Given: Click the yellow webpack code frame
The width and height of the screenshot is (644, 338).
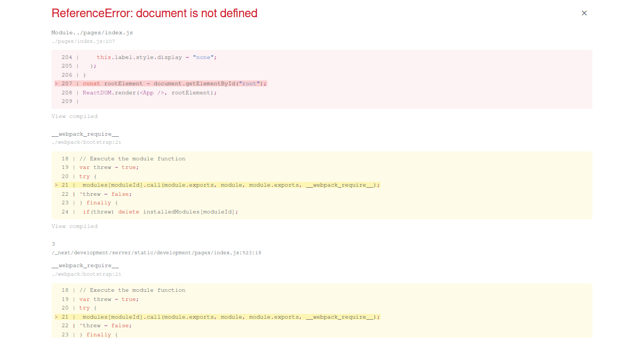Looking at the screenshot, I should tap(322, 185).
